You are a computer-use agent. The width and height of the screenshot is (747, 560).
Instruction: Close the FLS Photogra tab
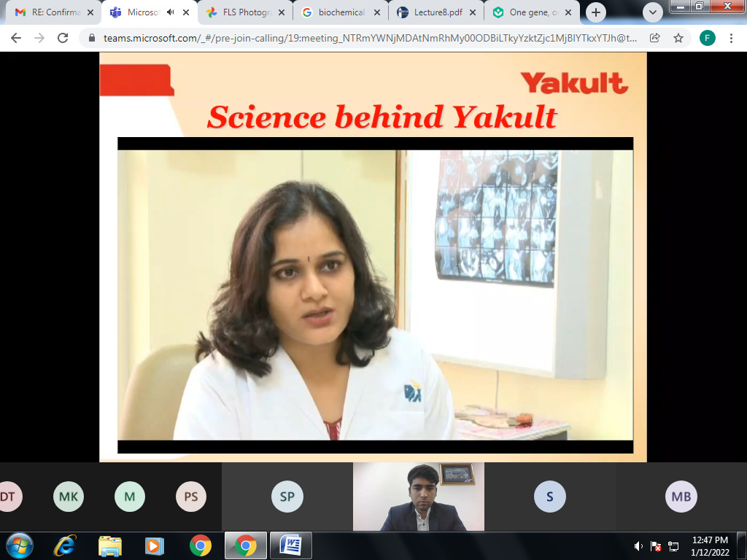(282, 12)
